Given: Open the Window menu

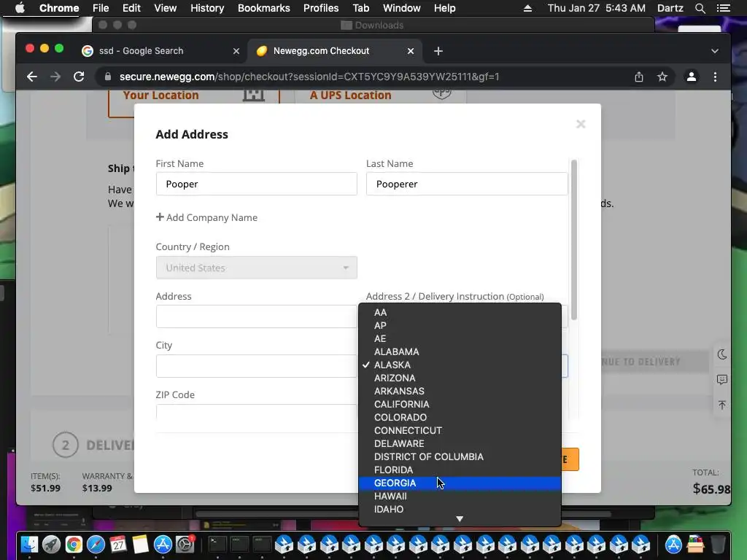Looking at the screenshot, I should click(402, 8).
